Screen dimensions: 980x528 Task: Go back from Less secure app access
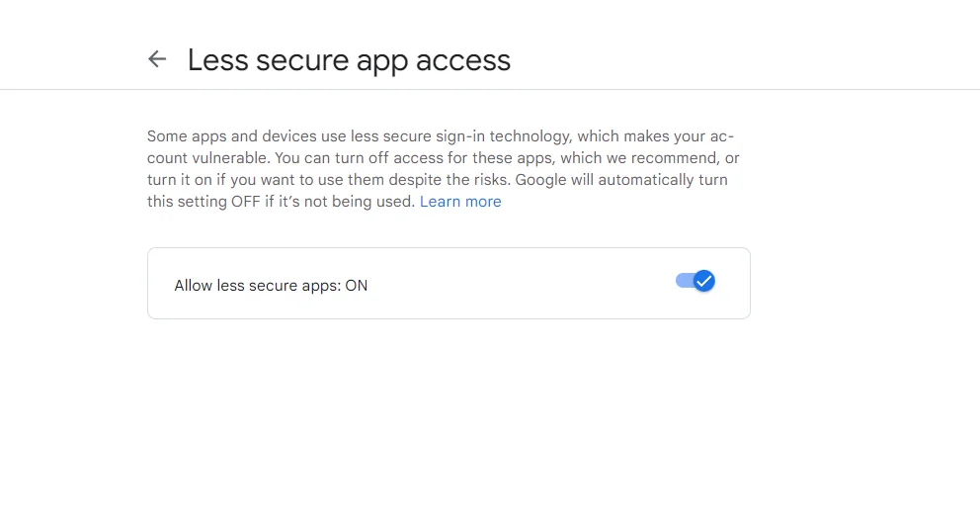[157, 59]
